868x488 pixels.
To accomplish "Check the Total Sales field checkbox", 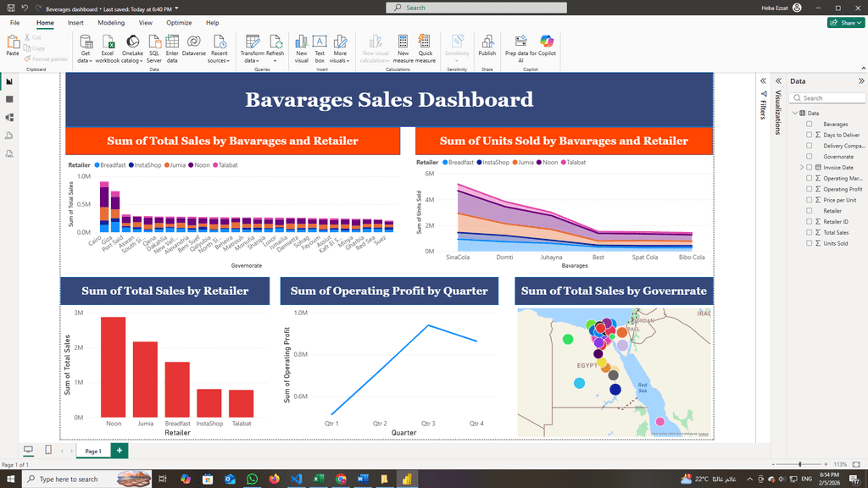I will click(809, 232).
